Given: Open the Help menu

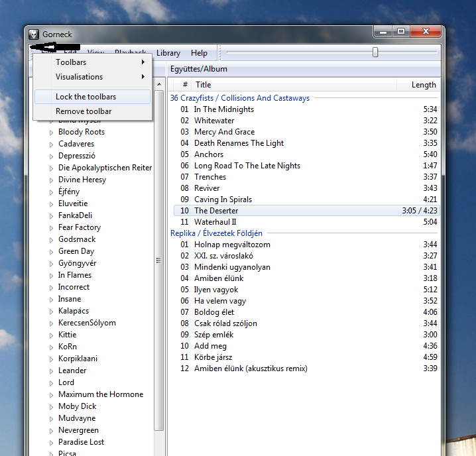Looking at the screenshot, I should (x=199, y=53).
